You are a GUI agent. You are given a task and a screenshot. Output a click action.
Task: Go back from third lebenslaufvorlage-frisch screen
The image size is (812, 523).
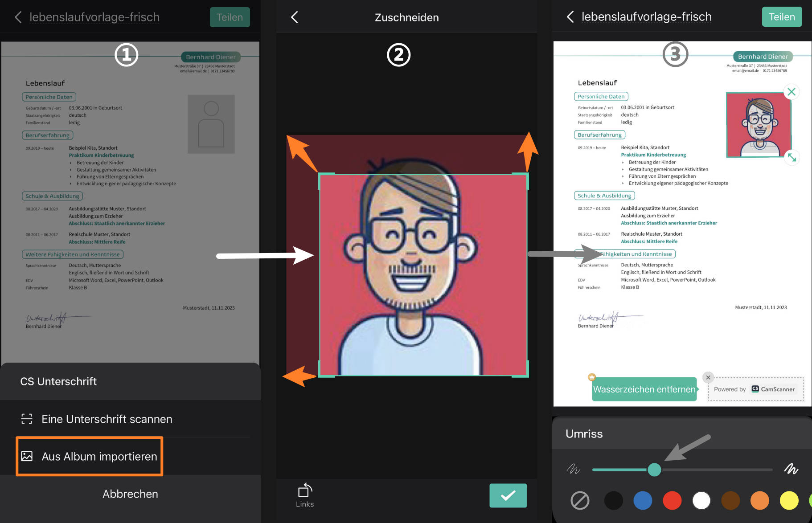point(570,17)
